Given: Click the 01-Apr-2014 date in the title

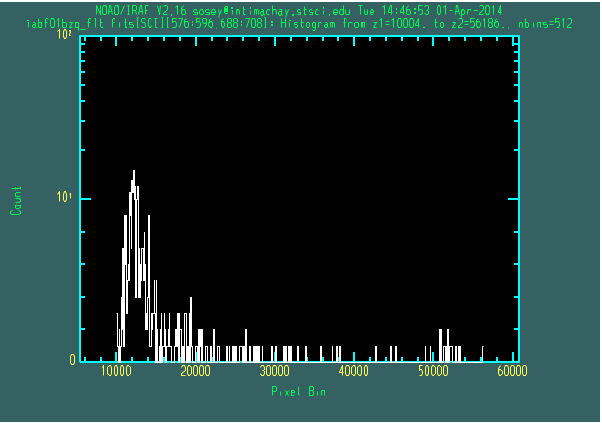Looking at the screenshot, I should (467, 11).
